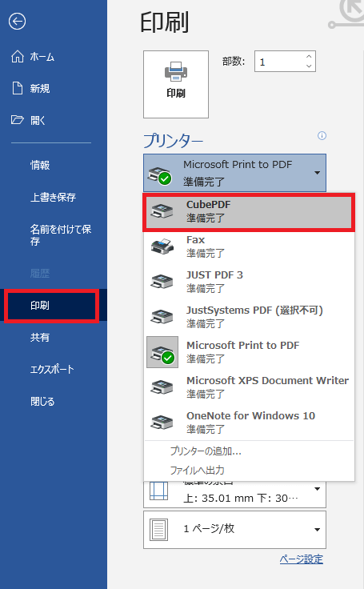Image resolution: width=364 pixels, height=589 pixels.
Task: Click the back arrow icon
Action: tap(18, 22)
